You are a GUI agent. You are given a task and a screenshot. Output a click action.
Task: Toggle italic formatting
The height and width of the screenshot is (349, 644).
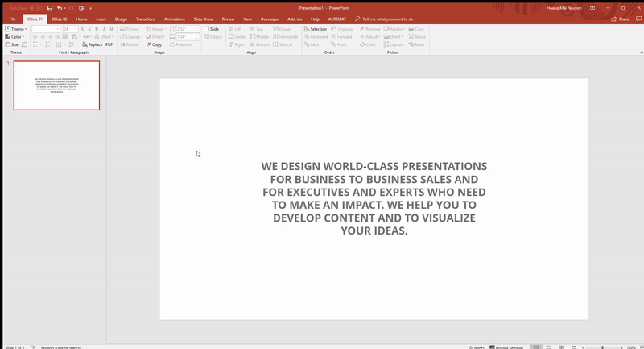tap(104, 29)
